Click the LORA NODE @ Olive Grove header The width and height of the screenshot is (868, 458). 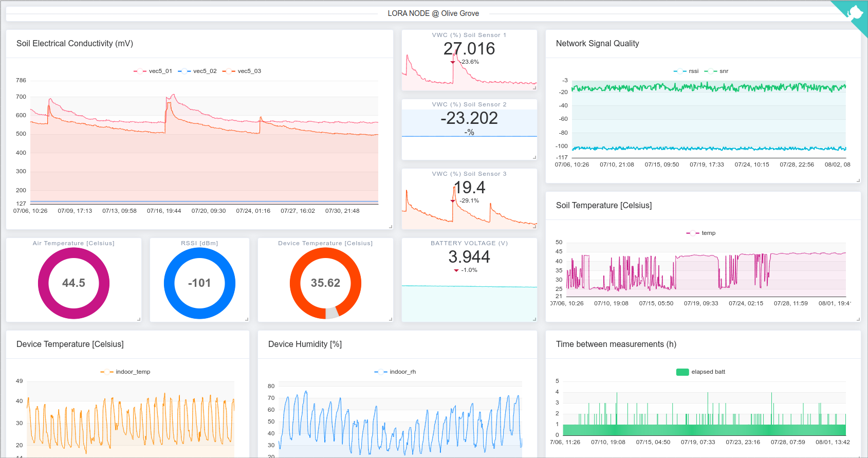tap(433, 13)
